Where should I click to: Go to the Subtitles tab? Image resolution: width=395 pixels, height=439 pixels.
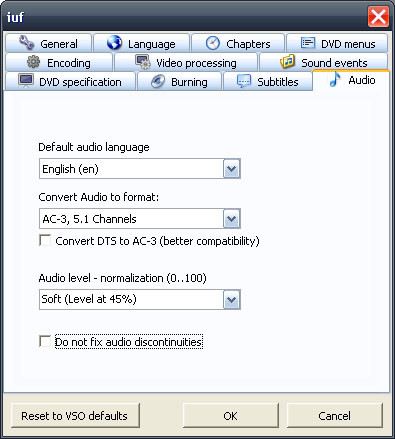point(268,82)
